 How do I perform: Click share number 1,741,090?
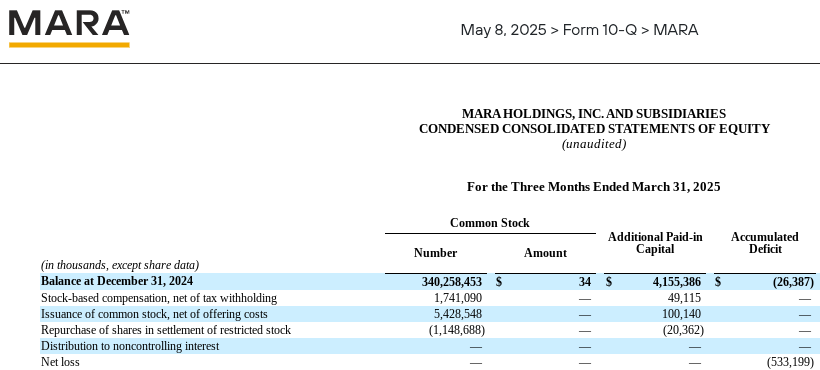458,298
